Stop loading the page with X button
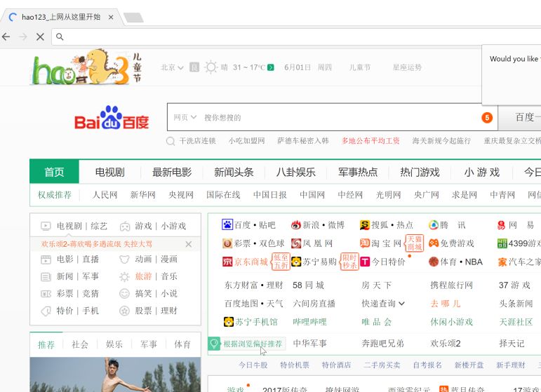This screenshot has width=541, height=392. [40, 37]
